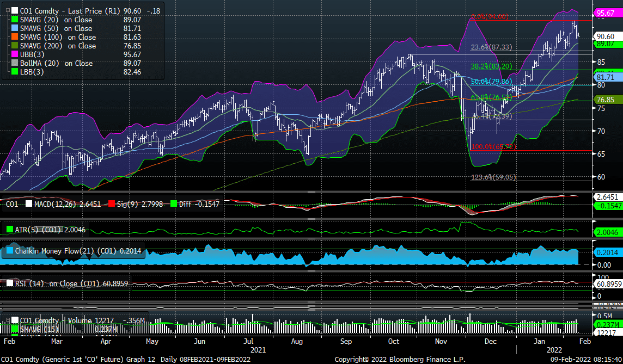Click the green LBB(3) legend swatch

pos(15,72)
